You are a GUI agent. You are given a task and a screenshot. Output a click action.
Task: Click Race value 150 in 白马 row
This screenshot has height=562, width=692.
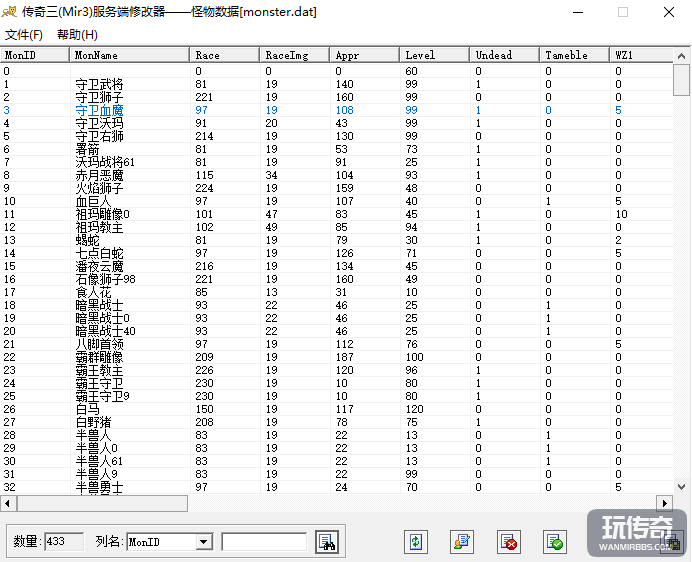click(204, 409)
